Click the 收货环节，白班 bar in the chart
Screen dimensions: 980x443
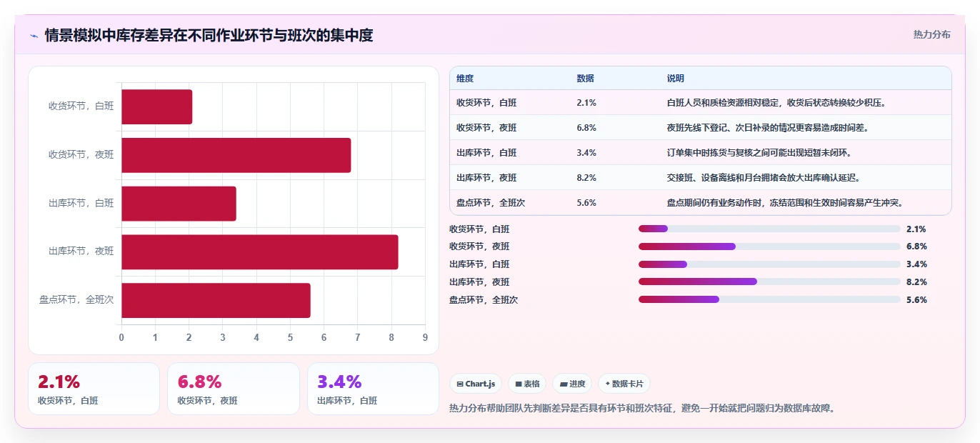click(156, 106)
